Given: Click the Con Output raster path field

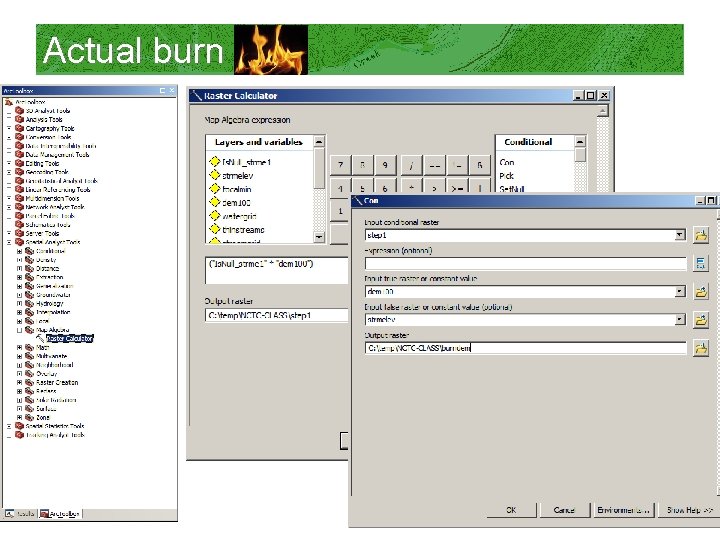Looking at the screenshot, I should click(x=526, y=348).
